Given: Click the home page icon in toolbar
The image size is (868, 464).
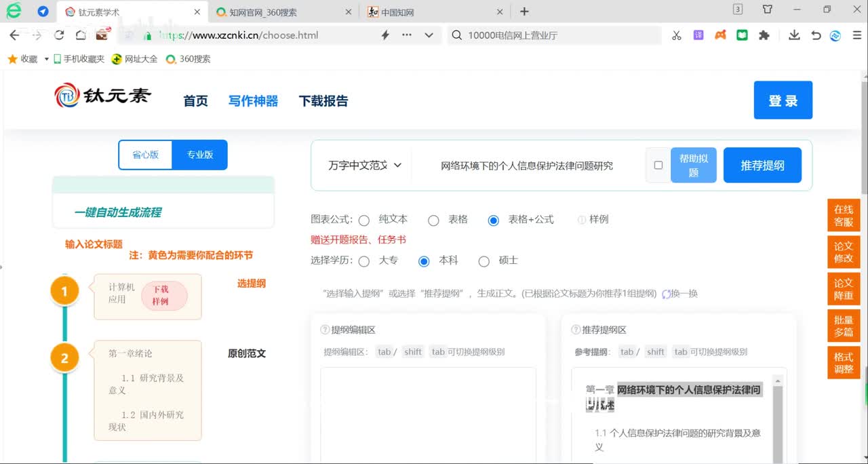Looking at the screenshot, I should click(x=81, y=35).
